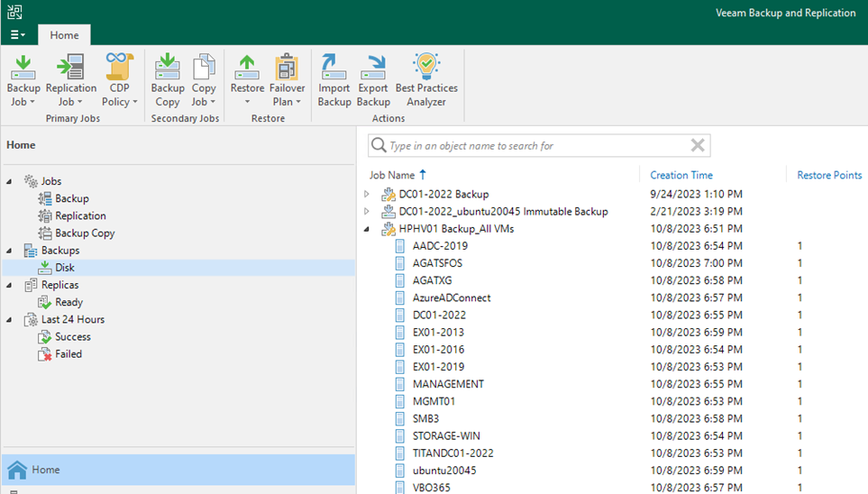Collapse the Backups tree node
Viewport: 868px width, 494px height.
point(9,251)
